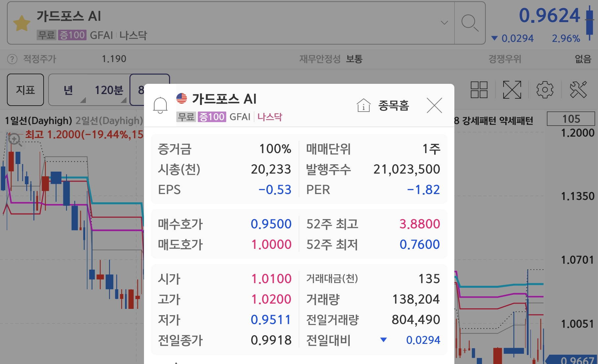Click the 105 input box
598x364 pixels.
pos(571,119)
